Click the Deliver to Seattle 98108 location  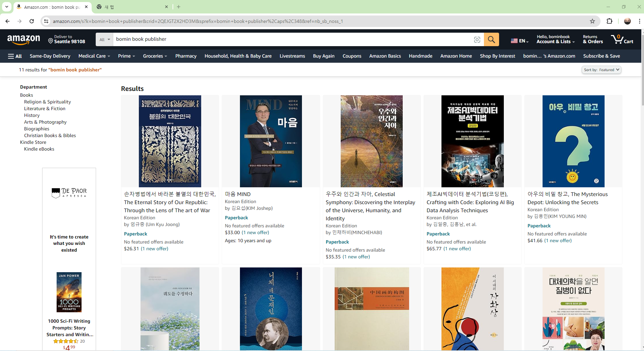(x=67, y=39)
